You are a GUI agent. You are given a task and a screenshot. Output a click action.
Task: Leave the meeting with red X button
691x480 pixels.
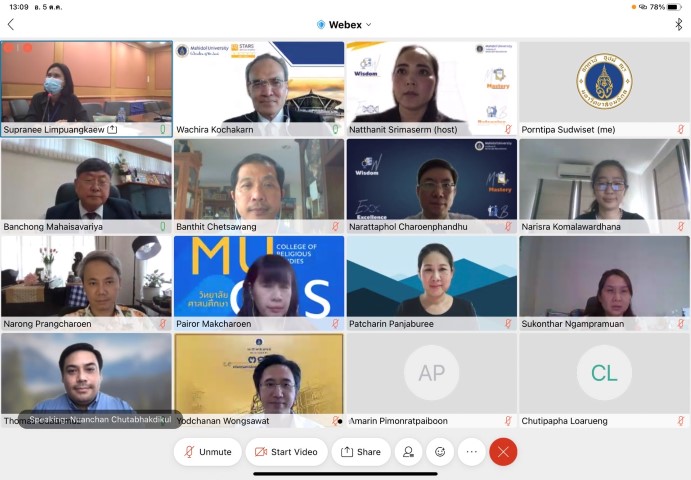(503, 452)
